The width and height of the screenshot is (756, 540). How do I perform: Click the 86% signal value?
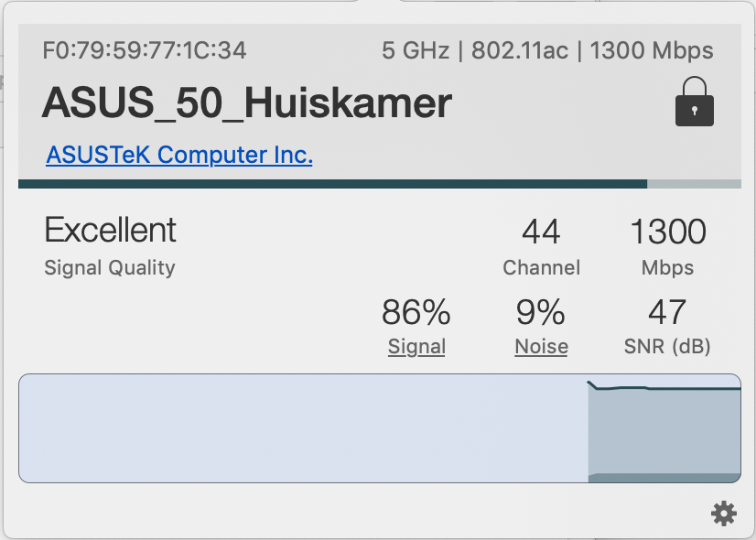tap(416, 312)
